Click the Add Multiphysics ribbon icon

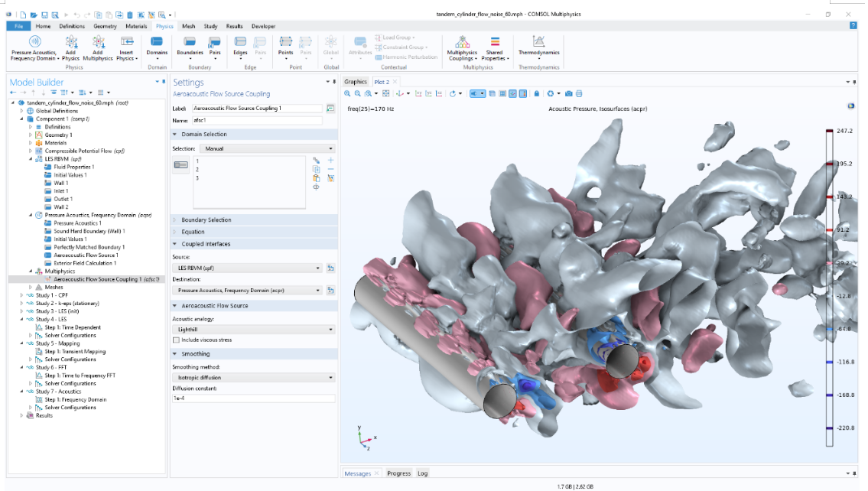click(98, 48)
